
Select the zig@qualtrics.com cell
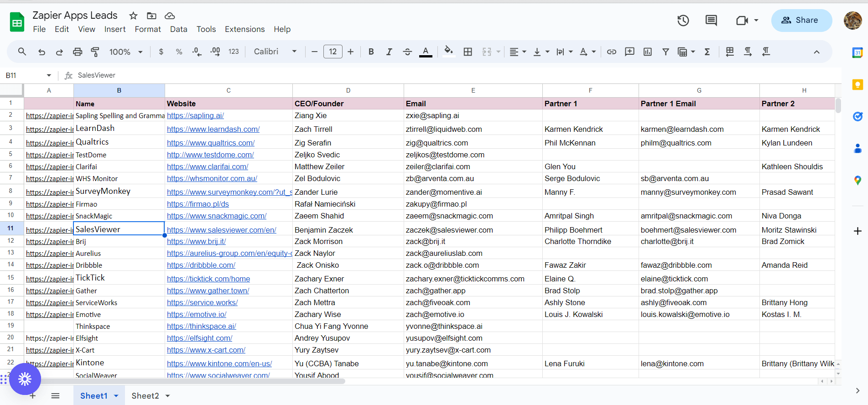point(473,142)
